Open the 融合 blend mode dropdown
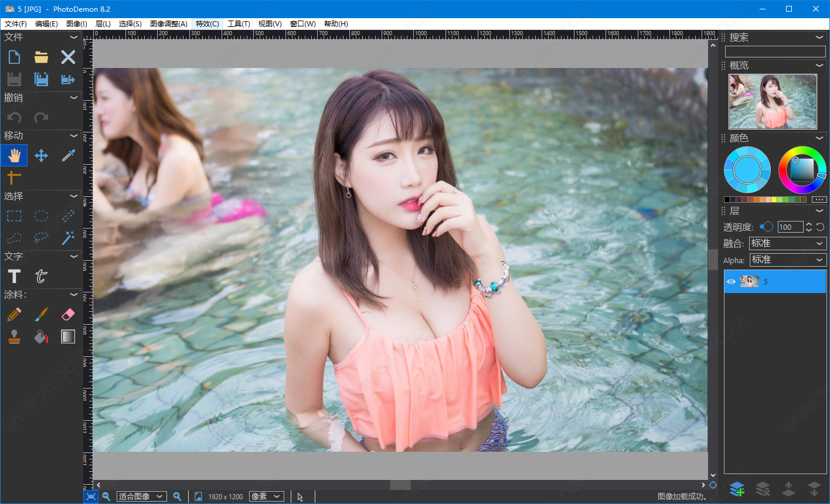 point(788,243)
